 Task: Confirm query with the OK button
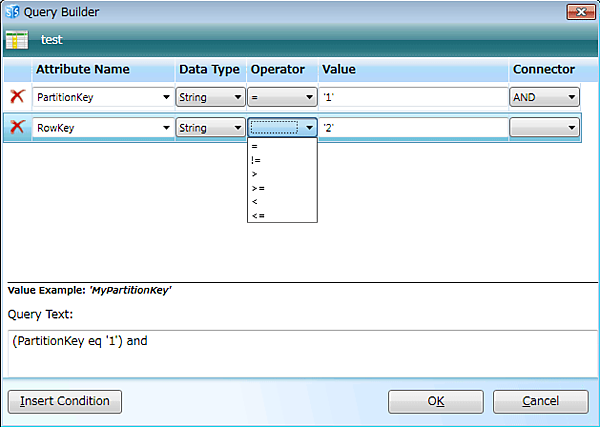[436, 401]
